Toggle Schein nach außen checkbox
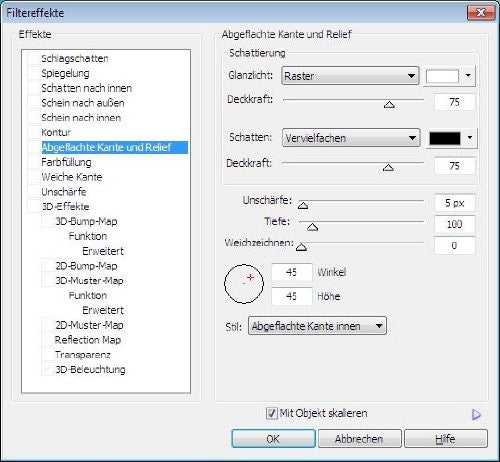 [x=34, y=103]
